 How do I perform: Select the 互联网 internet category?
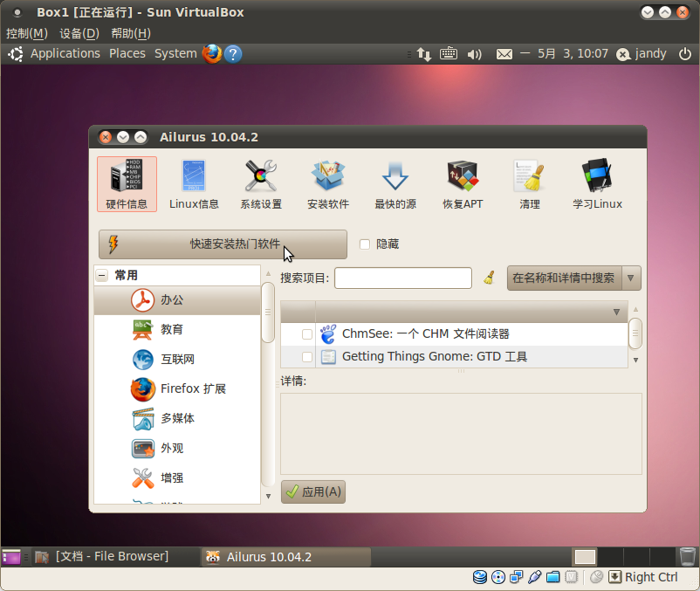point(177,360)
